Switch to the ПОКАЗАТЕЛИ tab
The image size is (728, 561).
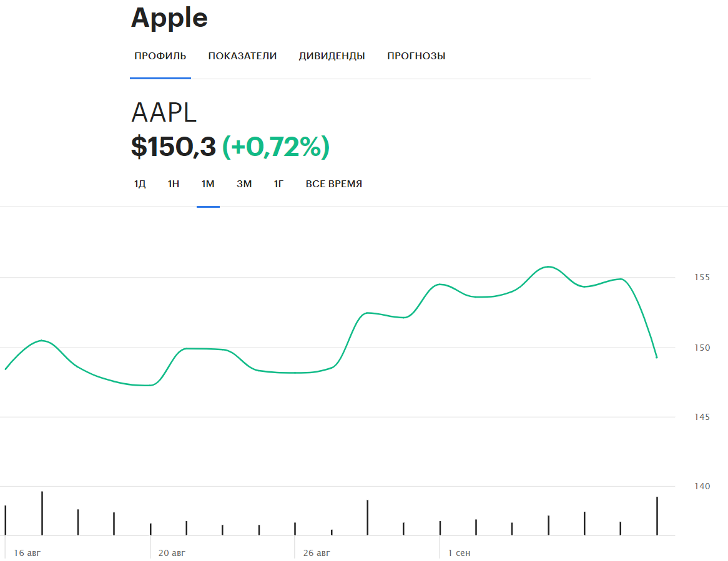coord(242,56)
